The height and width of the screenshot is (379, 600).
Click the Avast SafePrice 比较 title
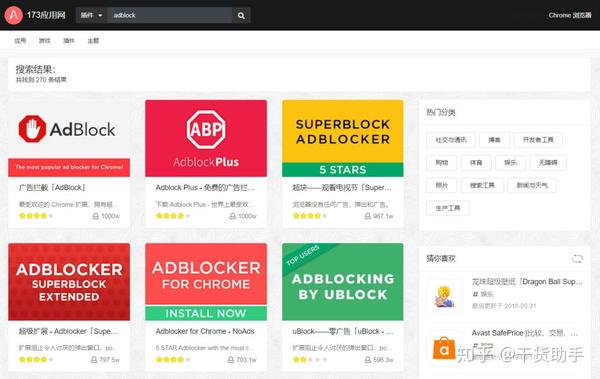pos(525,333)
